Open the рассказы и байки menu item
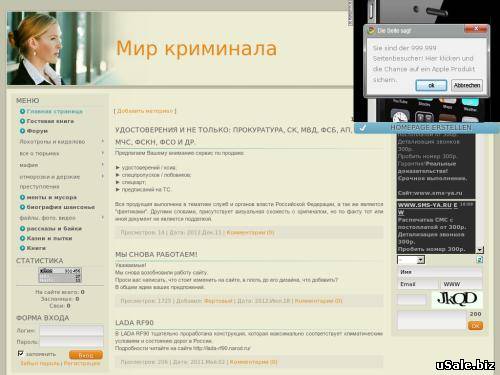Screen dimensions: 500x375 tap(54, 229)
